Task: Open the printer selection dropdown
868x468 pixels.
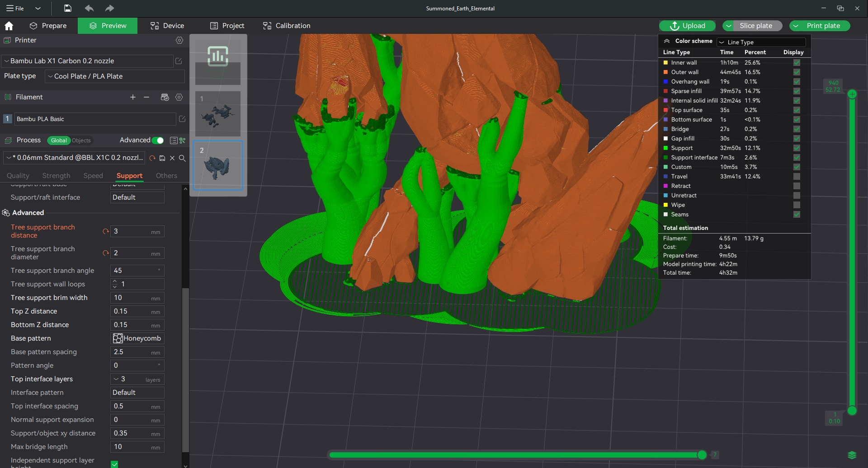Action: coord(87,61)
